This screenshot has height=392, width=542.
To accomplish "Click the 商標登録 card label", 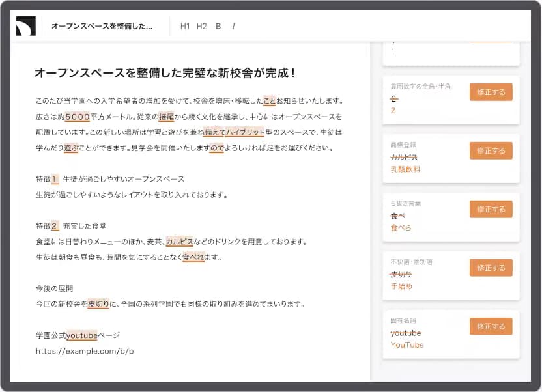I will click(403, 145).
